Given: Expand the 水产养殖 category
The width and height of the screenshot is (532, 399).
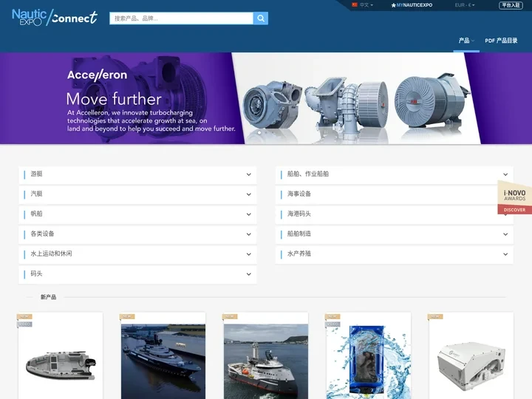Looking at the screenshot, I should [x=395, y=254].
